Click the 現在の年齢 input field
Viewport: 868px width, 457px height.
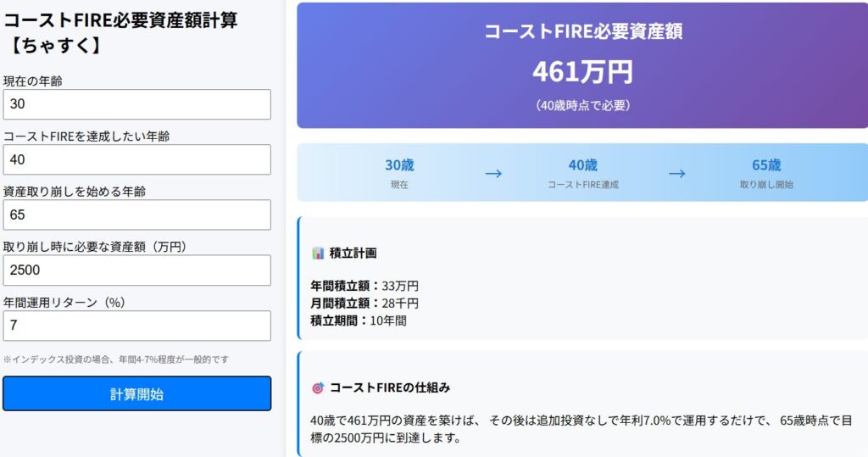tap(136, 104)
